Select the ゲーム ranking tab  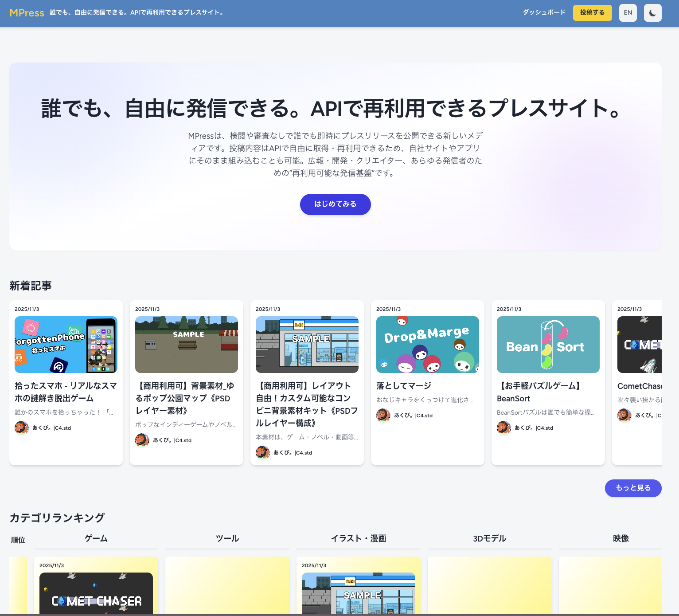(x=95, y=538)
